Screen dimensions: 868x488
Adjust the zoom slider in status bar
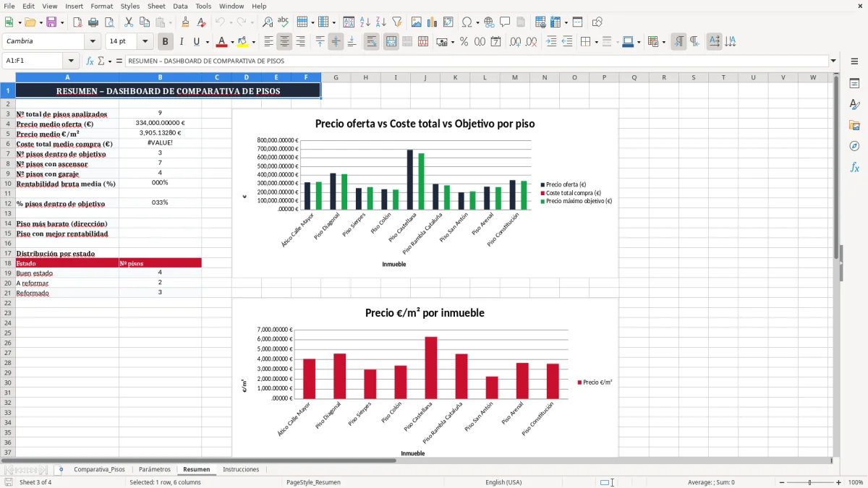(809, 482)
